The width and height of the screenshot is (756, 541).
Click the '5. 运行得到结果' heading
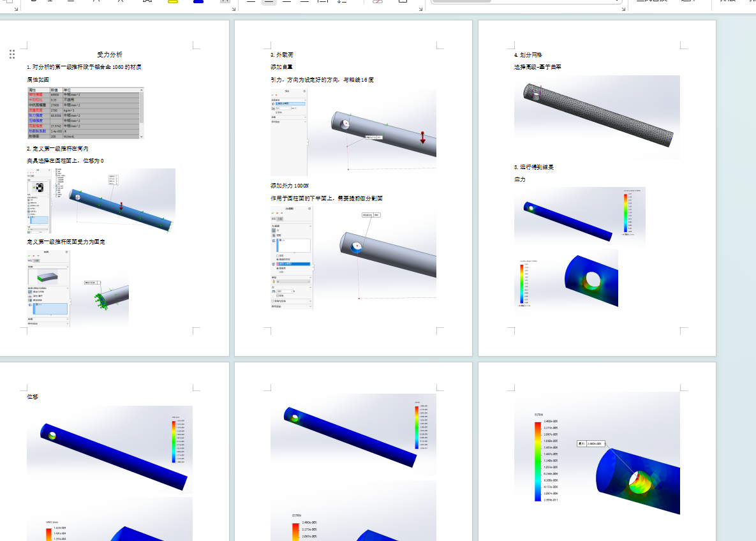tap(534, 167)
